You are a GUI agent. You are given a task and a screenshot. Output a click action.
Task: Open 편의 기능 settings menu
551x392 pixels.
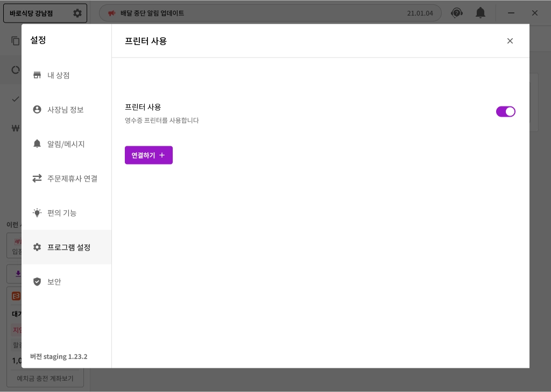click(66, 213)
